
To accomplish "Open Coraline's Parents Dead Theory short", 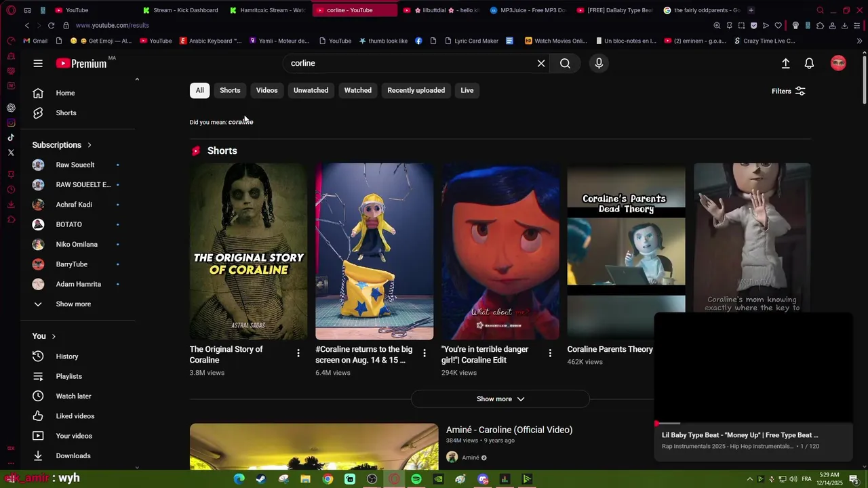I will coord(626,251).
